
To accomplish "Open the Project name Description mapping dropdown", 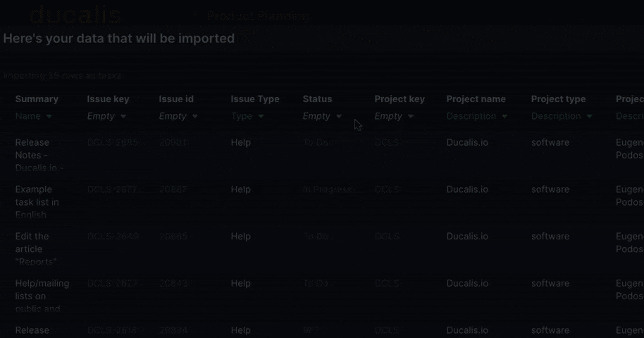I will pyautogui.click(x=477, y=116).
